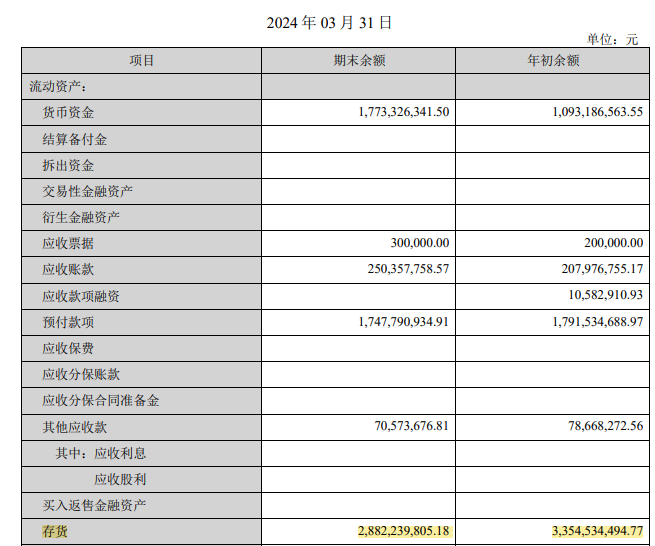
Task: Click the 单位:元 unit label
Action: point(612,40)
